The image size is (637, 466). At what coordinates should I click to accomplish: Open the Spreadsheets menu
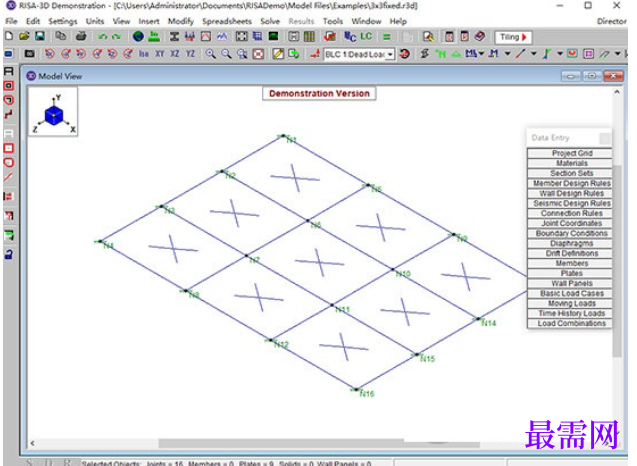(227, 21)
